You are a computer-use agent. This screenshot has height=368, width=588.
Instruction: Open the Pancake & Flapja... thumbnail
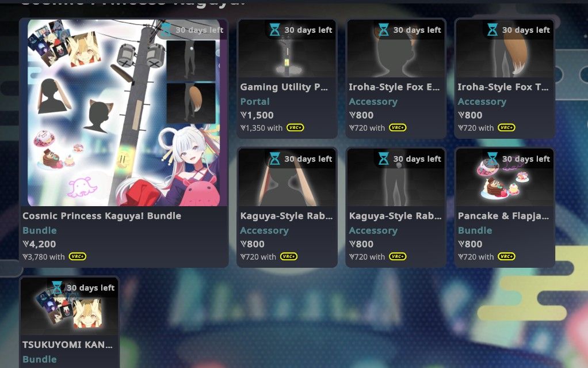coord(505,177)
